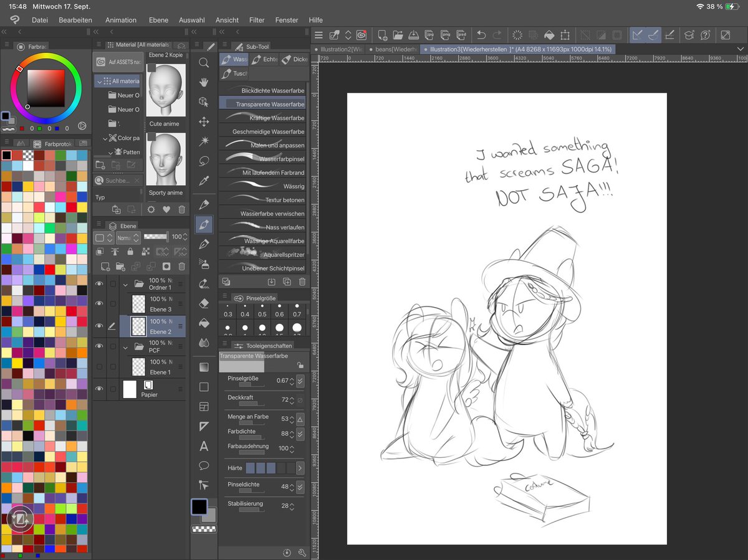Choose the Text tool
This screenshot has height=560, width=748.
(203, 445)
